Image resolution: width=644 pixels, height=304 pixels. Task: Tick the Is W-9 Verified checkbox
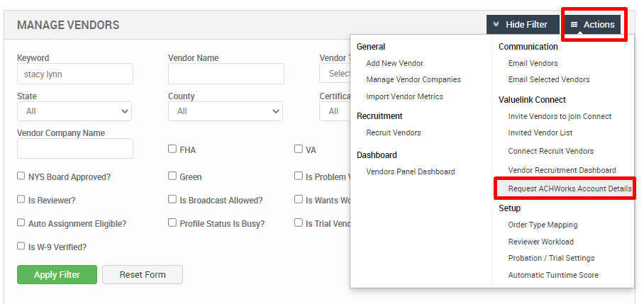click(21, 247)
